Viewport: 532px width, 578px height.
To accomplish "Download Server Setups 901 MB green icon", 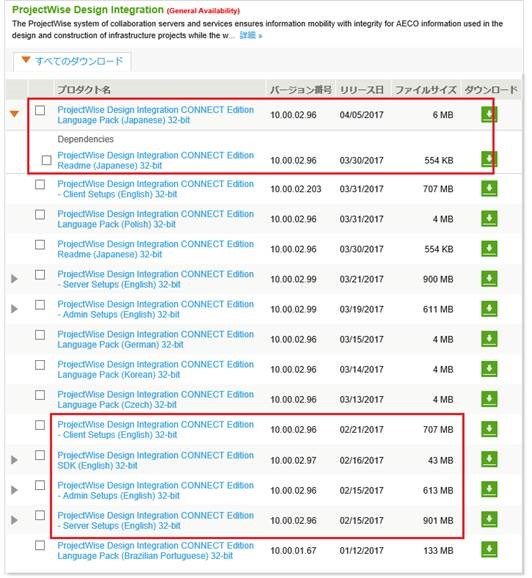I will pyautogui.click(x=489, y=520).
